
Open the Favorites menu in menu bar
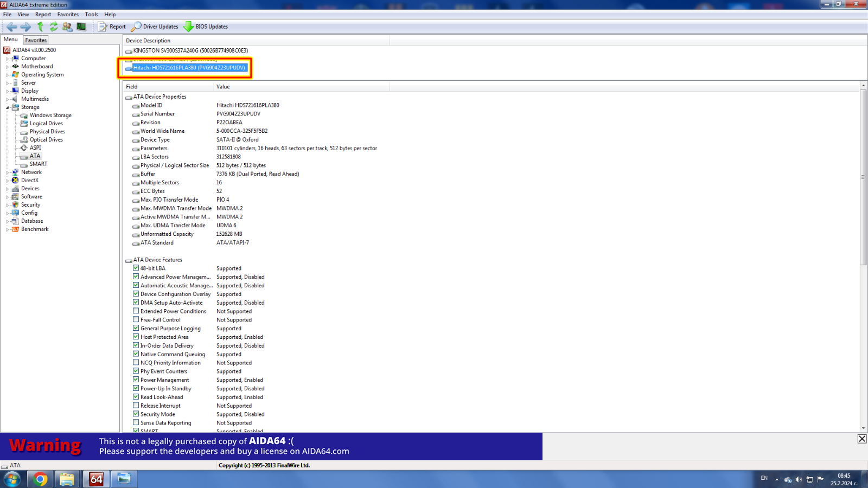pos(68,15)
